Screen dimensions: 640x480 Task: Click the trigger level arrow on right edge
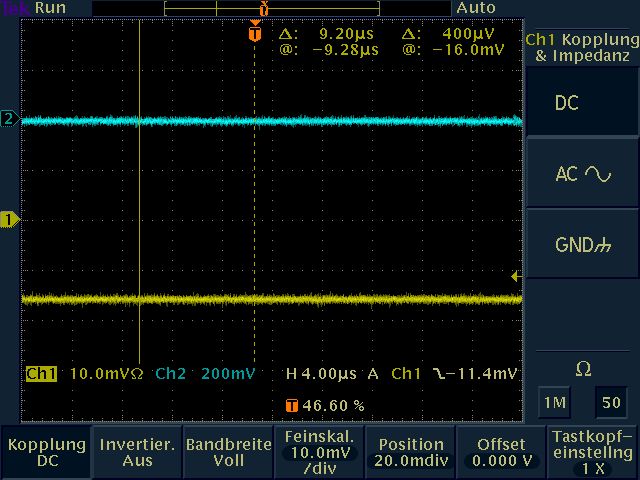516,276
